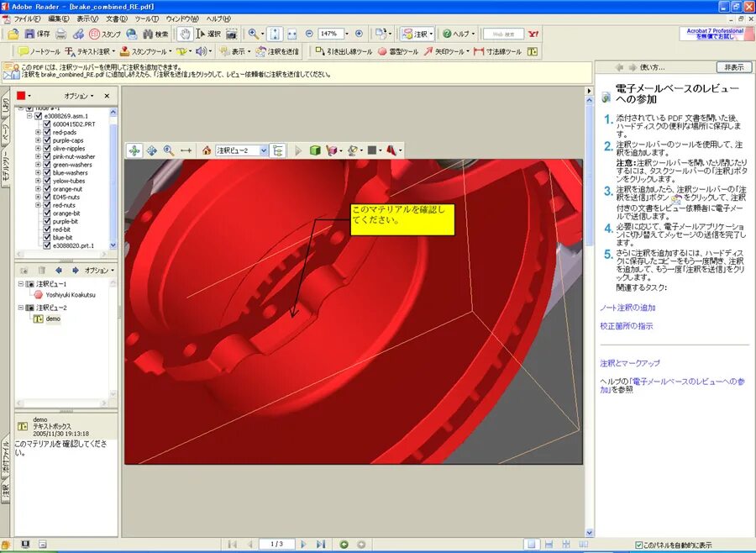Open the 表示 menu in the menu bar
Screen dimensions: 756x553
click(x=87, y=18)
